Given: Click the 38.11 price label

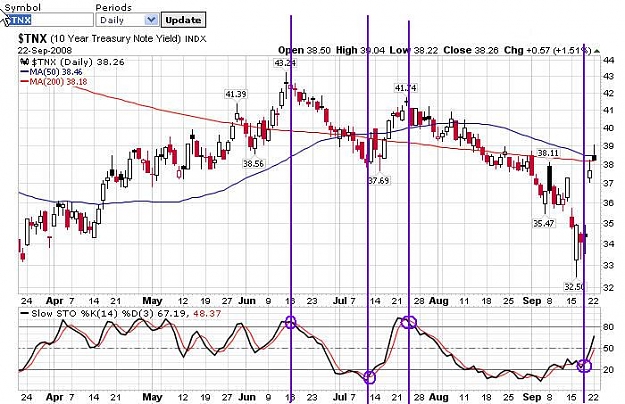Looking at the screenshot, I should [548, 153].
